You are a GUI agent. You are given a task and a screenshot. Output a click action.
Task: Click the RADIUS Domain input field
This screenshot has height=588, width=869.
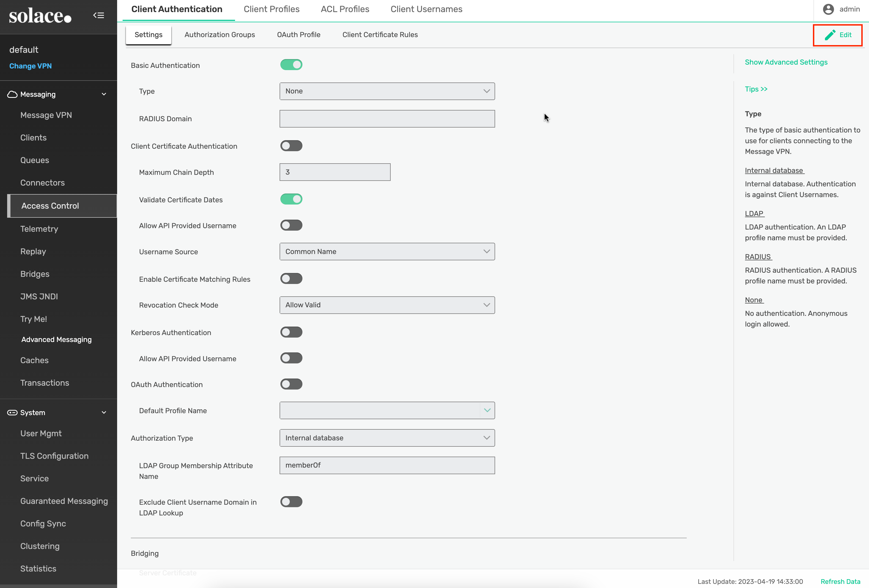387,119
